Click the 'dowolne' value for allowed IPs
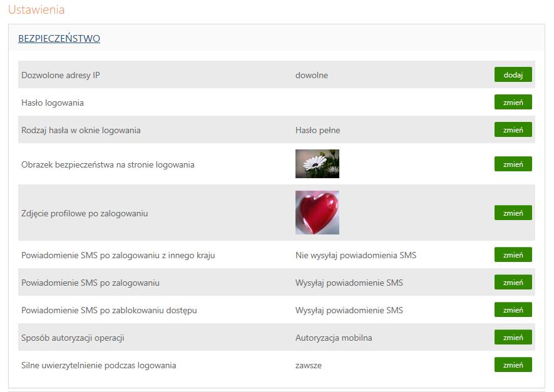Screen dimensions: 554x392 312,75
